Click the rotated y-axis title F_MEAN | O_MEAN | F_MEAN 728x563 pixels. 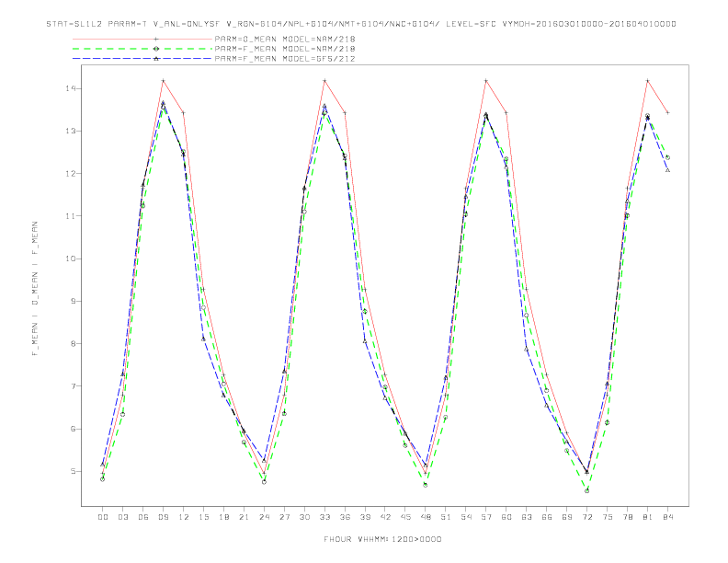pos(35,289)
